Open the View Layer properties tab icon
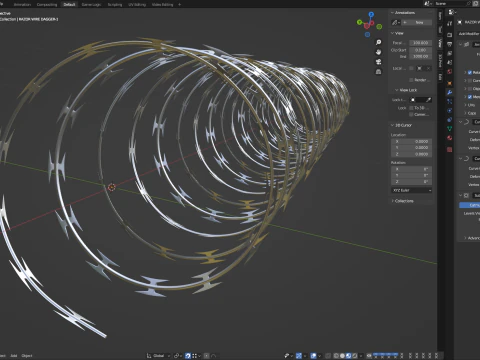The height and width of the screenshot is (360, 480). [449, 53]
